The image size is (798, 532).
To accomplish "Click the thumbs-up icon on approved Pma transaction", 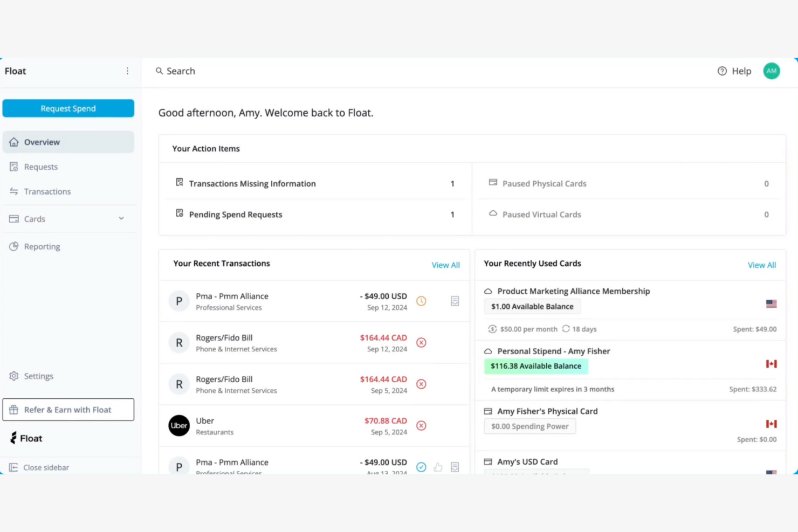I will (438, 467).
